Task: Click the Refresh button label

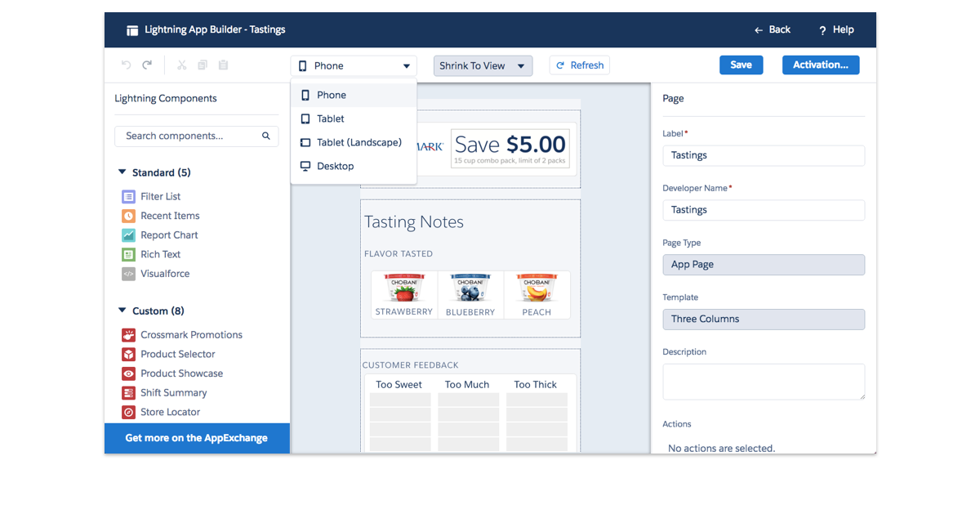Action: pyautogui.click(x=587, y=66)
